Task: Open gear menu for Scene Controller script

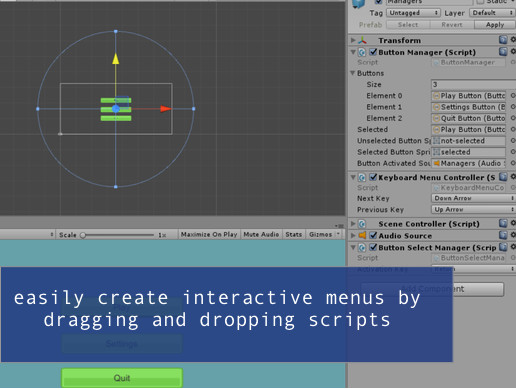Action: coord(513,223)
